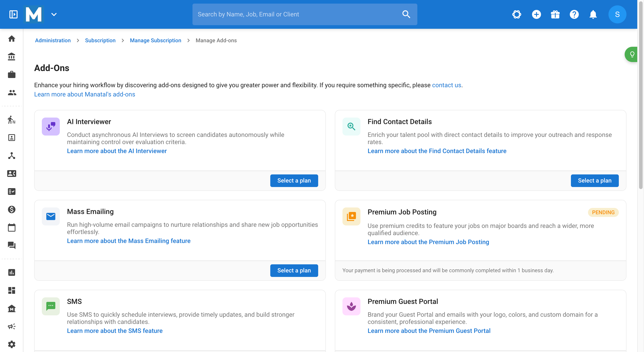
Task: Open the dollar sign sidebar icon
Action: [12, 209]
